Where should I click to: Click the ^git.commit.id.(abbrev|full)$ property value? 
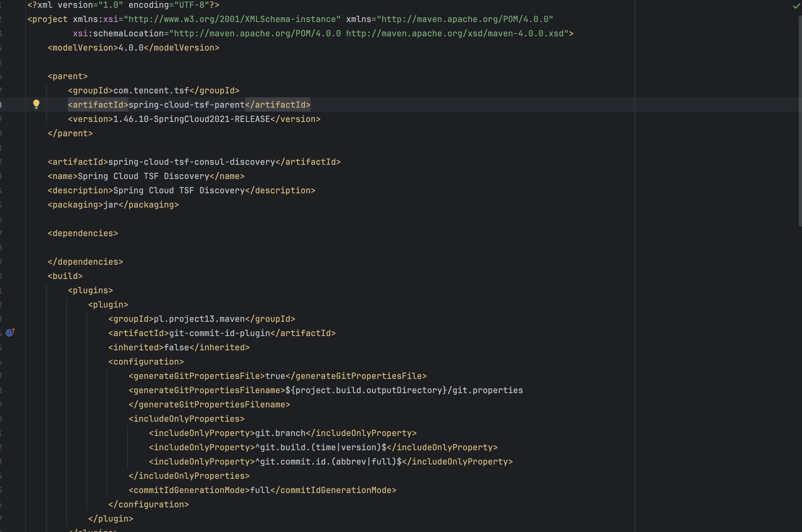328,461
